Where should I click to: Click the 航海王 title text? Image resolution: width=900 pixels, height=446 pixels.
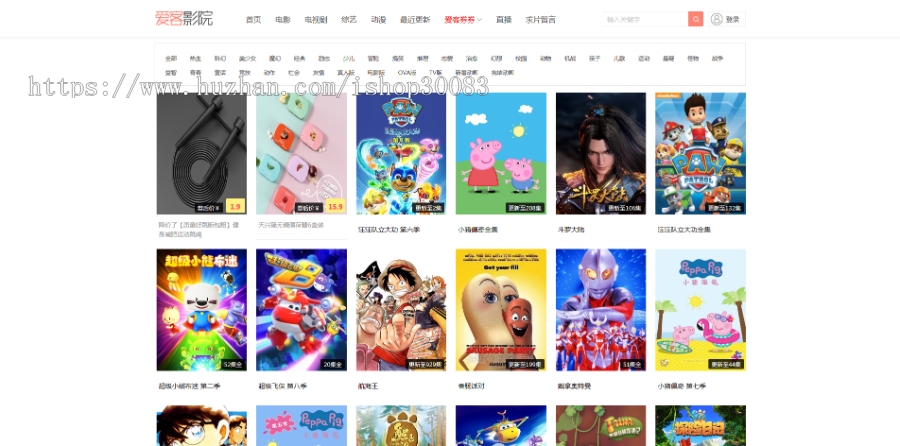tap(368, 386)
